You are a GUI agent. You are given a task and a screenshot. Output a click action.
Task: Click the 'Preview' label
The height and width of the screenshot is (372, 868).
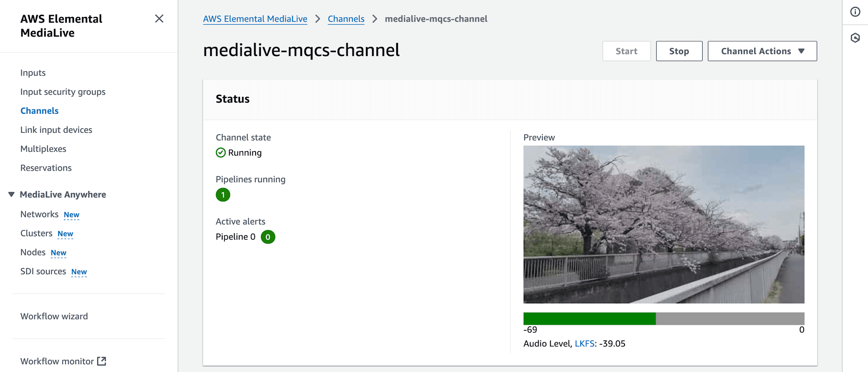539,137
